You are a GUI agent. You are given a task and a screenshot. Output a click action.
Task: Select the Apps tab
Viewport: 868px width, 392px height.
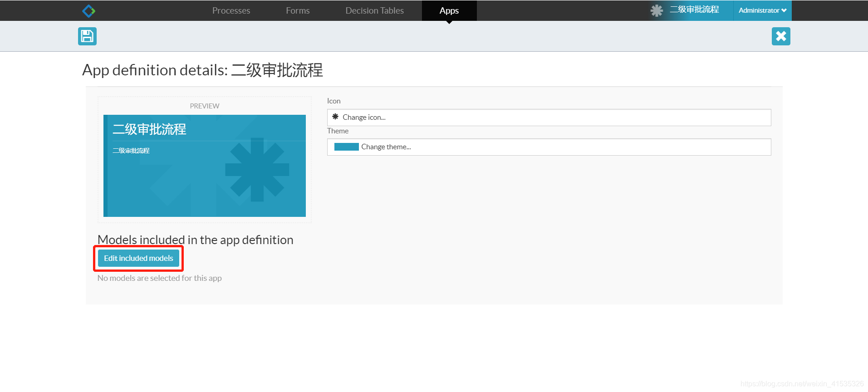449,10
